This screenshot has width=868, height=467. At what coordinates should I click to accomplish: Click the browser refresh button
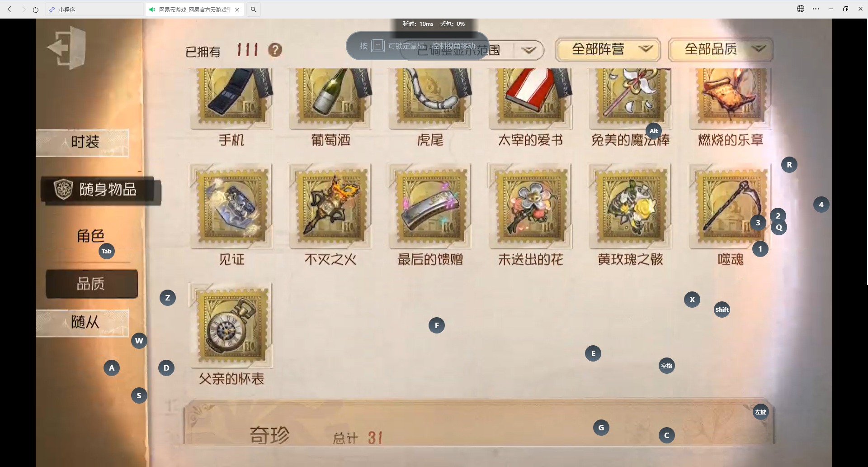coord(36,10)
